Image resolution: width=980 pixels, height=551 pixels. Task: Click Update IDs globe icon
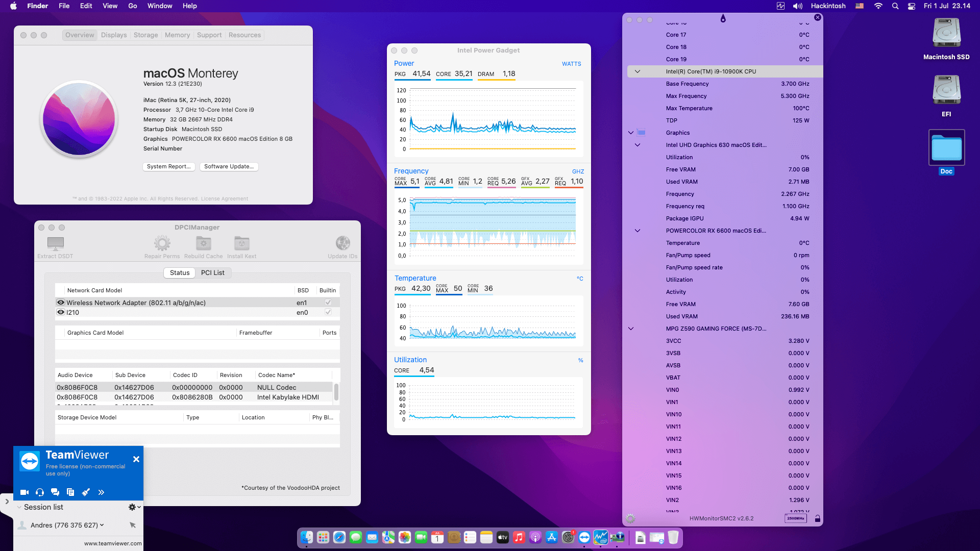tap(342, 243)
